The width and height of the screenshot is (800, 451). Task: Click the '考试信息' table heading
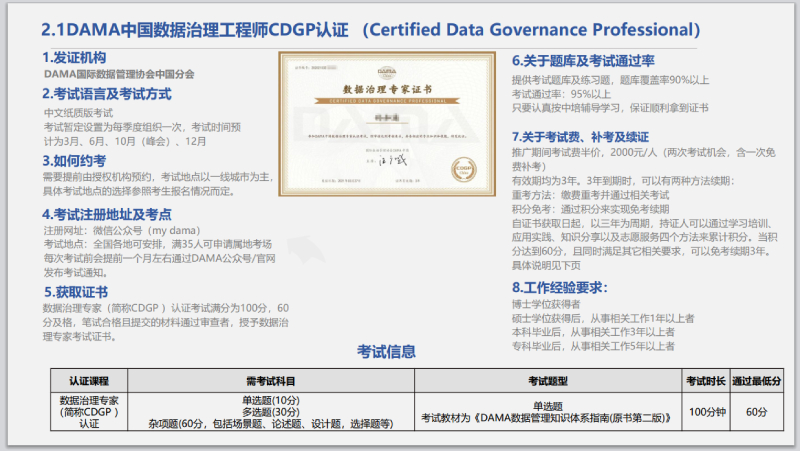click(x=386, y=352)
